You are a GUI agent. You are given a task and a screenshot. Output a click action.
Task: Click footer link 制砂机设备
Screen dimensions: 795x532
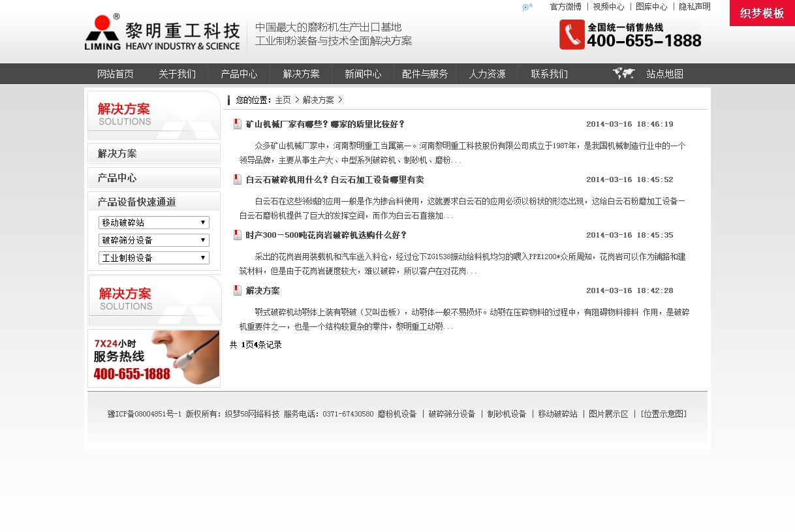coord(507,414)
